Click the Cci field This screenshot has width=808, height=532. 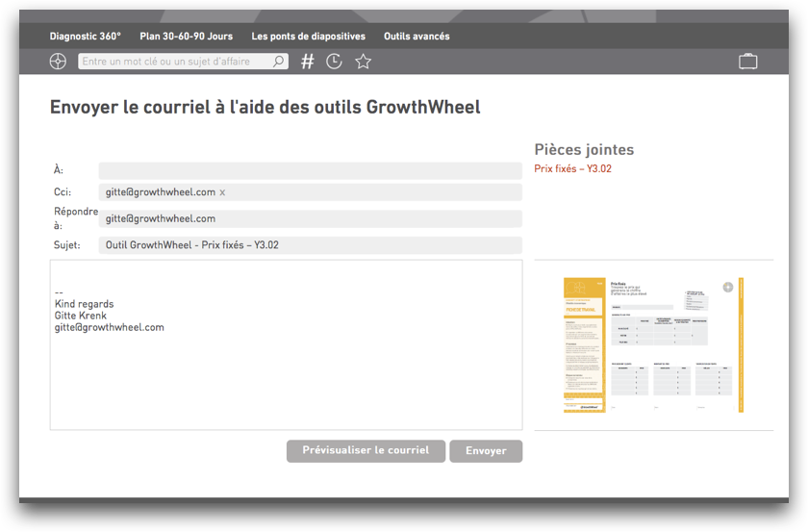click(x=310, y=192)
